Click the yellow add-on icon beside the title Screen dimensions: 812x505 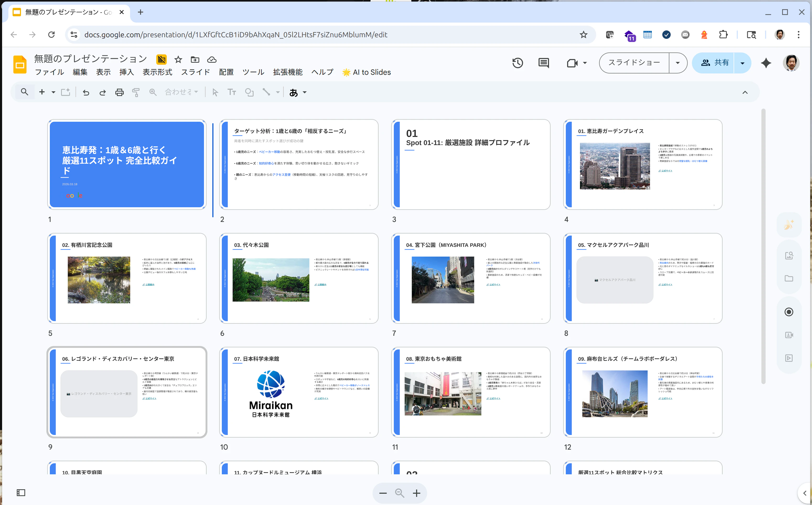point(162,60)
